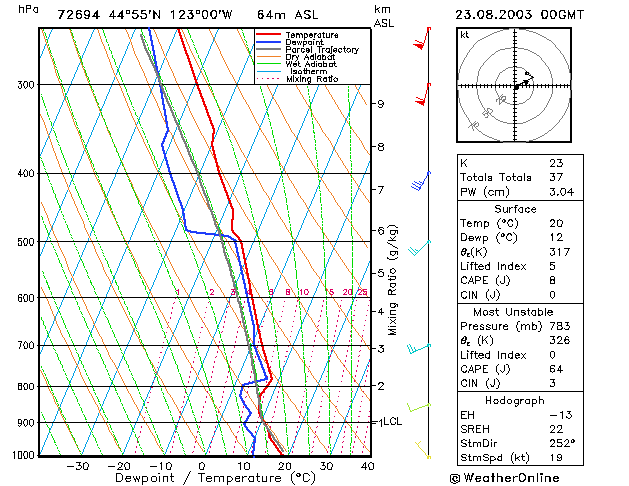This screenshot has height=486, width=629.
Task: Click the EH value '-13'
Action: [x=560, y=415]
